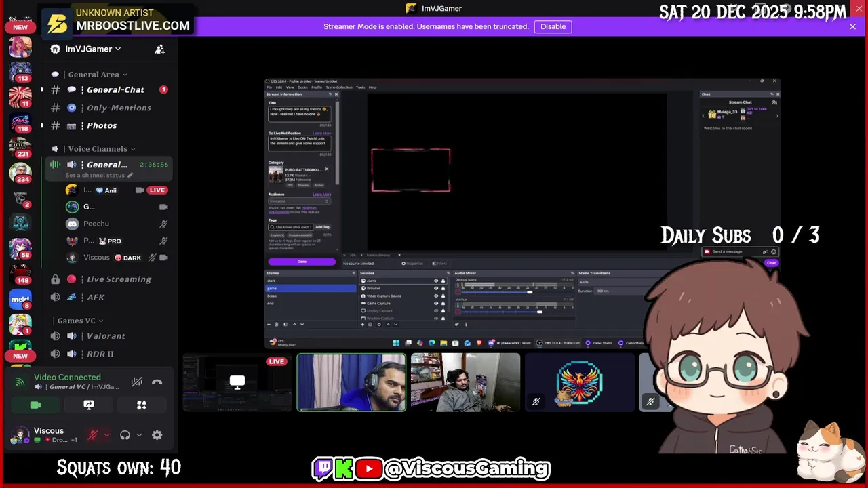
Task: Select the LIVE screen share thumbnail
Action: (237, 382)
